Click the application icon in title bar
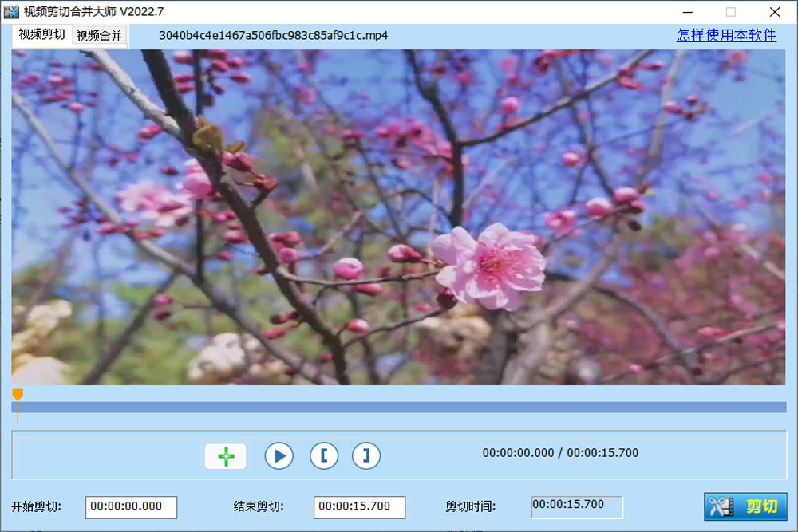This screenshot has height=532, width=798. click(x=11, y=11)
